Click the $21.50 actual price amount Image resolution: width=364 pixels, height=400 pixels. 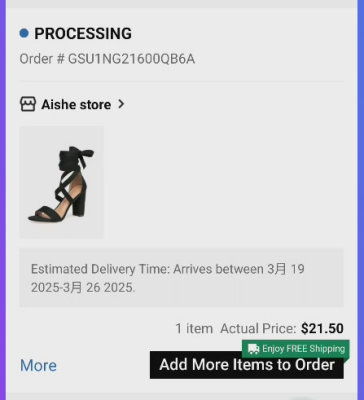(322, 329)
